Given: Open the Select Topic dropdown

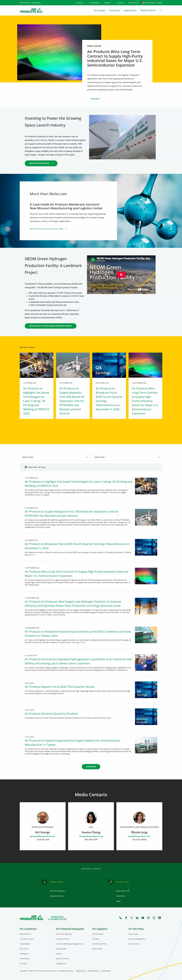Looking at the screenshot, I should click(55, 457).
